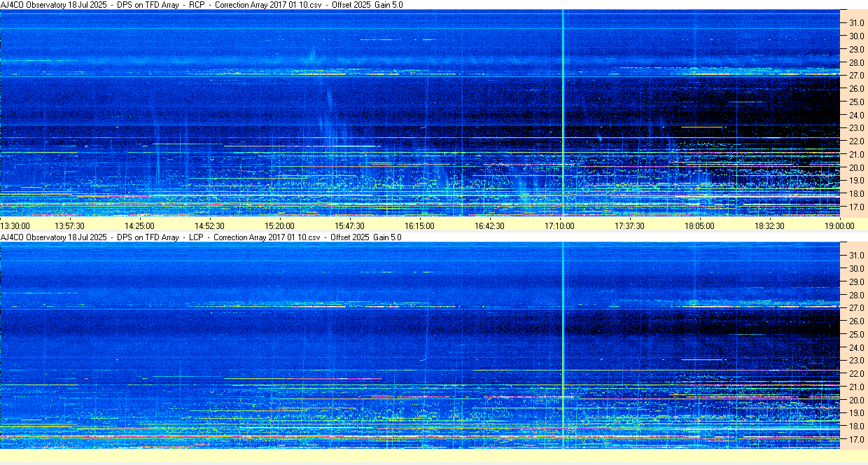Click 20.0 frequency label in RCP panel
Screen dimensions: 868x465
(856, 167)
